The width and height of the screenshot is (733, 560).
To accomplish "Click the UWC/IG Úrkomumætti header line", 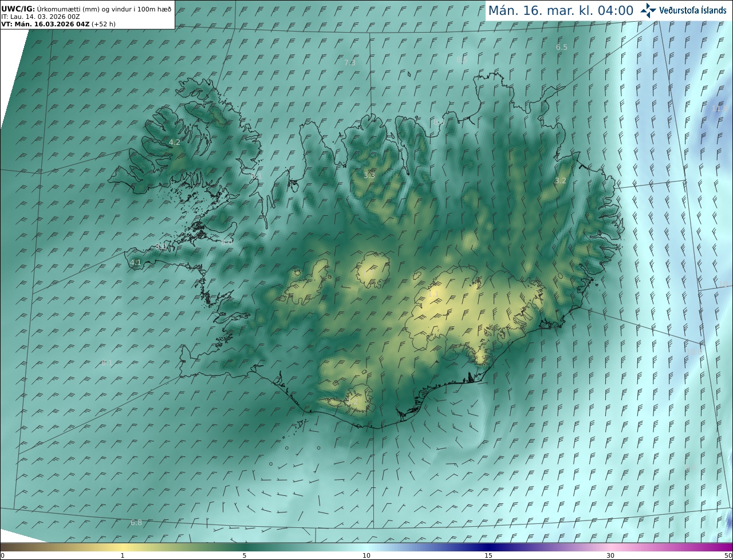I will (86, 9).
